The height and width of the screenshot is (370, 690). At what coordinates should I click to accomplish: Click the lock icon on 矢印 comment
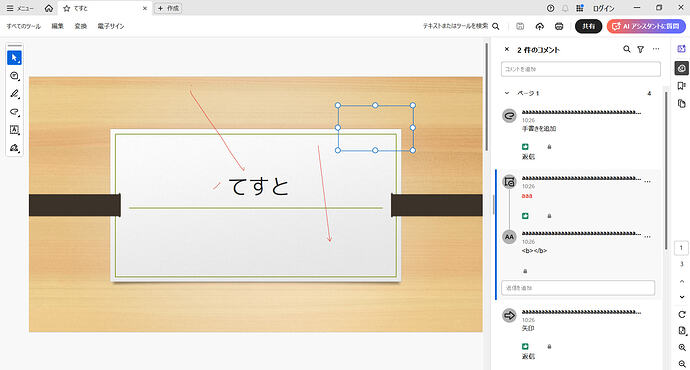click(549, 347)
